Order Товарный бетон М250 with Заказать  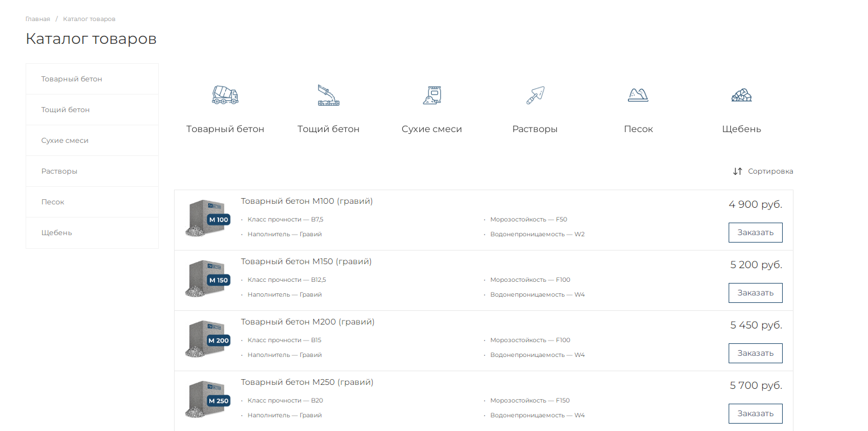coord(755,413)
